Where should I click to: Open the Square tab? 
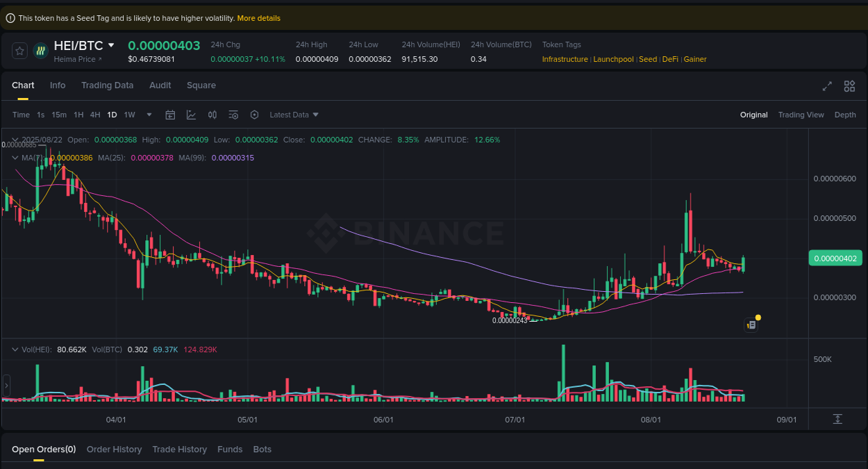point(201,85)
